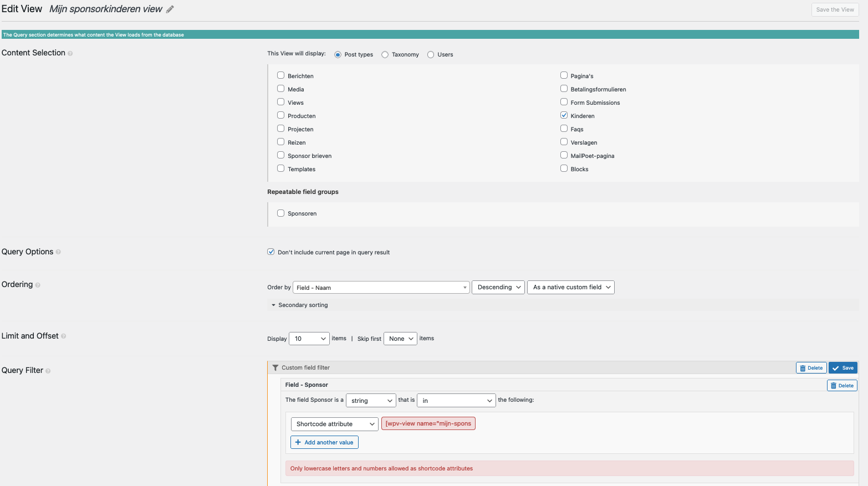
Task: Uncheck the Kinderen post type
Action: click(x=564, y=115)
